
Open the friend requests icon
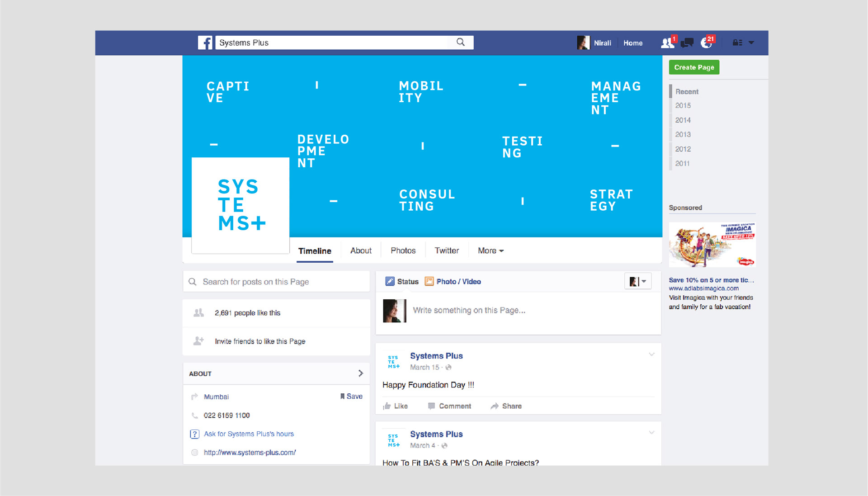(668, 43)
